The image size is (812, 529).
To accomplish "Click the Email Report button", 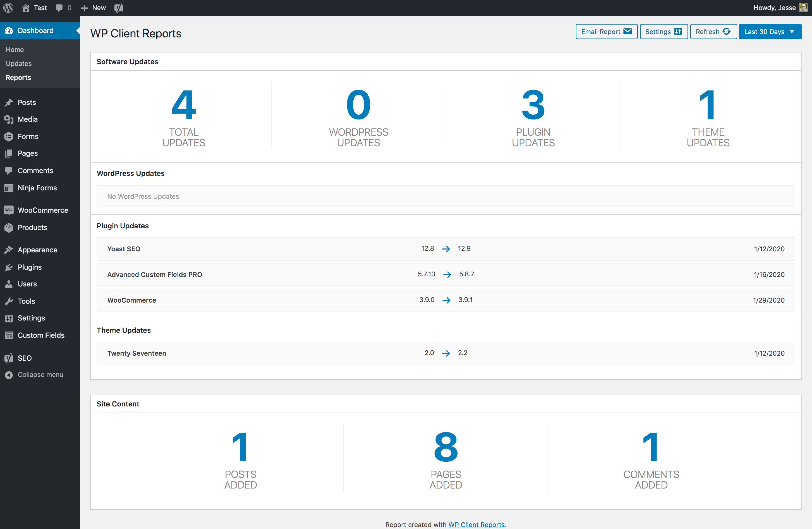I will 606,32.
